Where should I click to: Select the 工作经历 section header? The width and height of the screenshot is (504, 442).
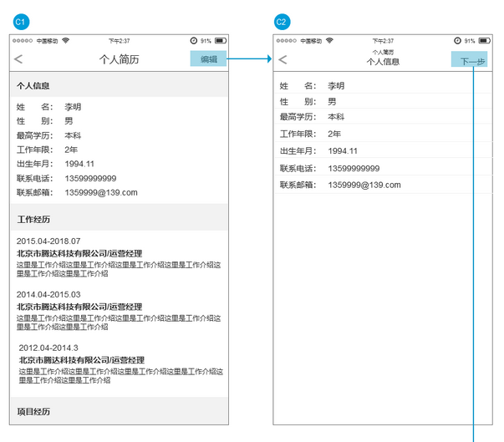point(119,219)
